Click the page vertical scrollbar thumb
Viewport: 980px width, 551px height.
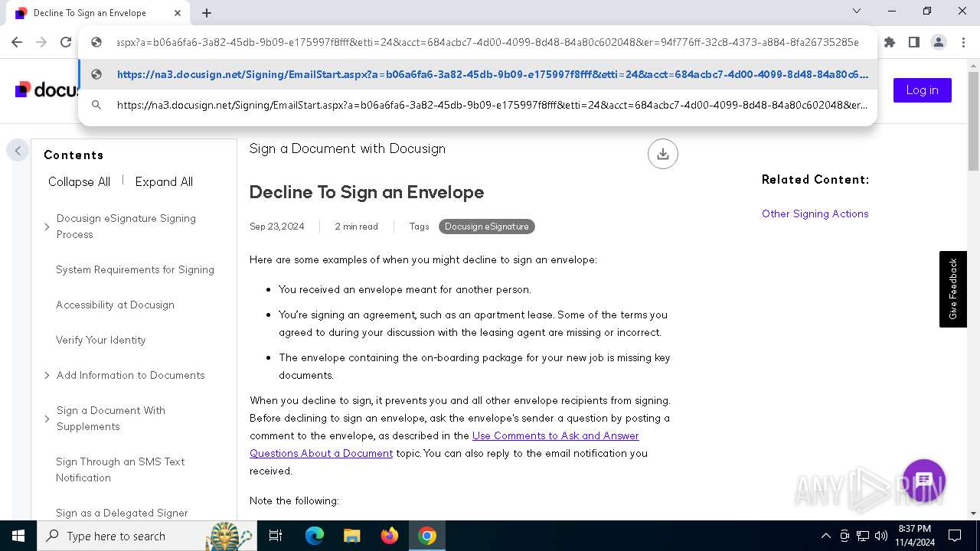coord(973,121)
